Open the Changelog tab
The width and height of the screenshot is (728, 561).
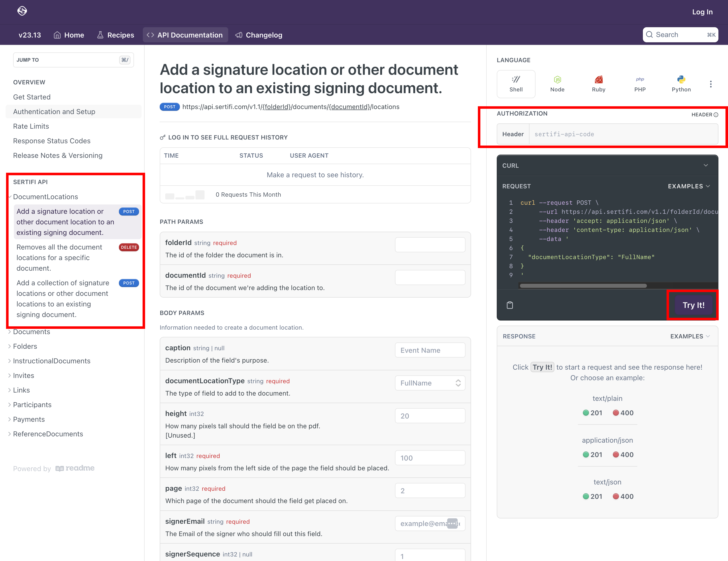259,35
